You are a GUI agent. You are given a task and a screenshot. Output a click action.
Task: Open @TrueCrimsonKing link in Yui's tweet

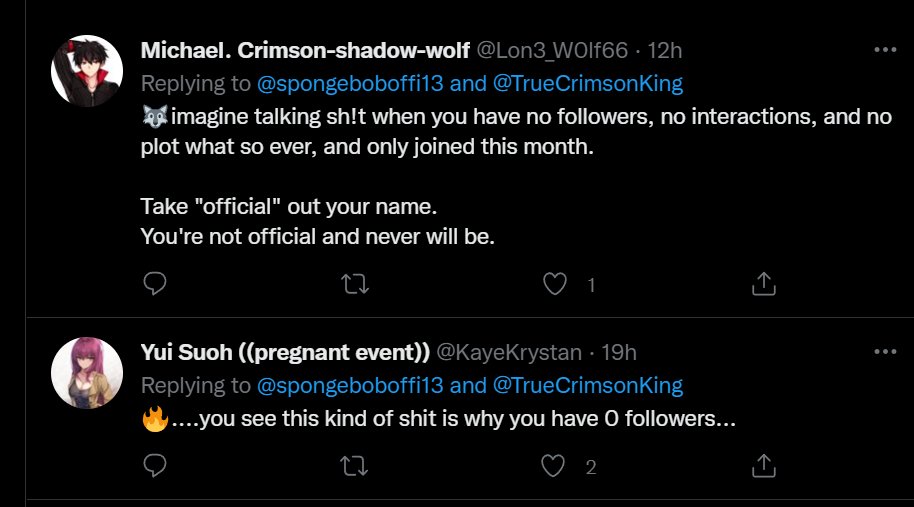click(x=588, y=386)
